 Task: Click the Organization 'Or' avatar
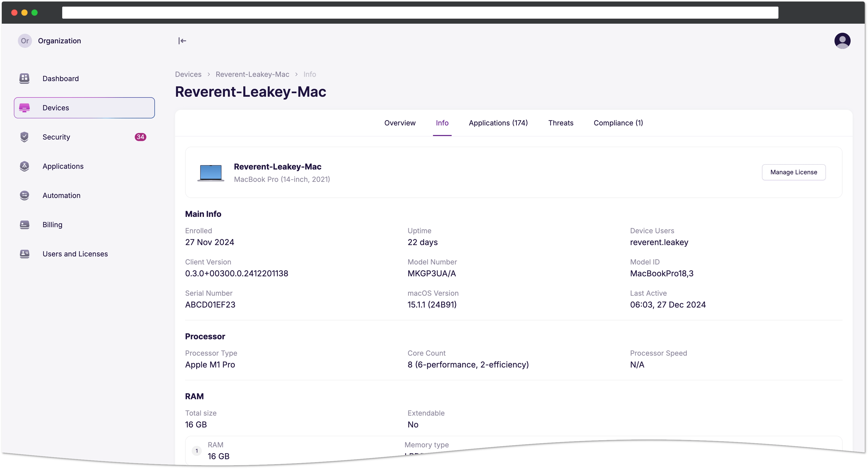tap(25, 41)
